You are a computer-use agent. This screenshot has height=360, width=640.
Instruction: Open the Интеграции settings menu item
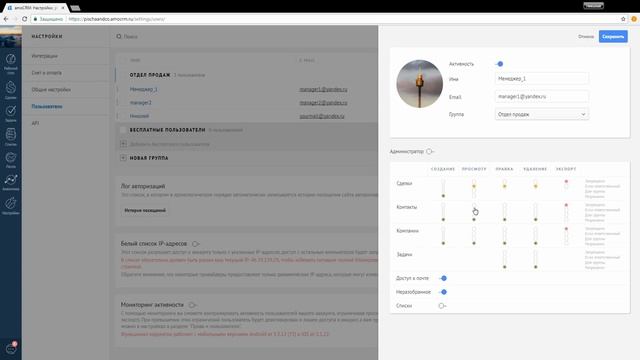tap(44, 56)
